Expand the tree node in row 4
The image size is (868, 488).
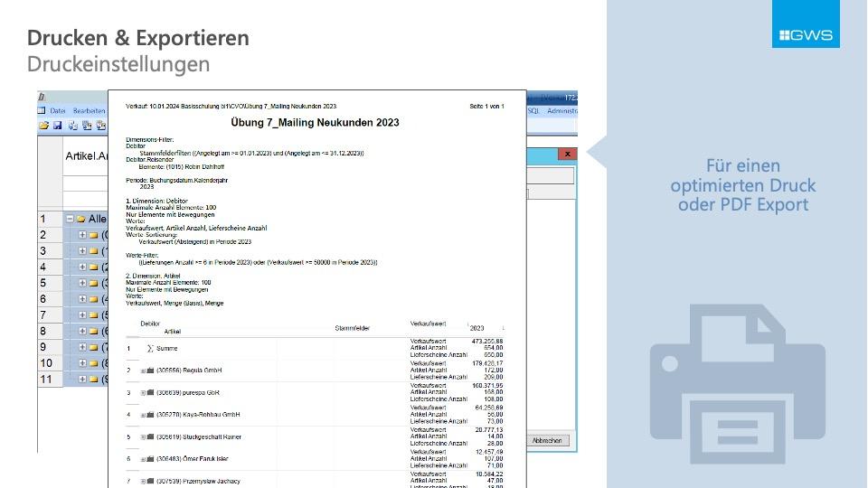[82, 267]
